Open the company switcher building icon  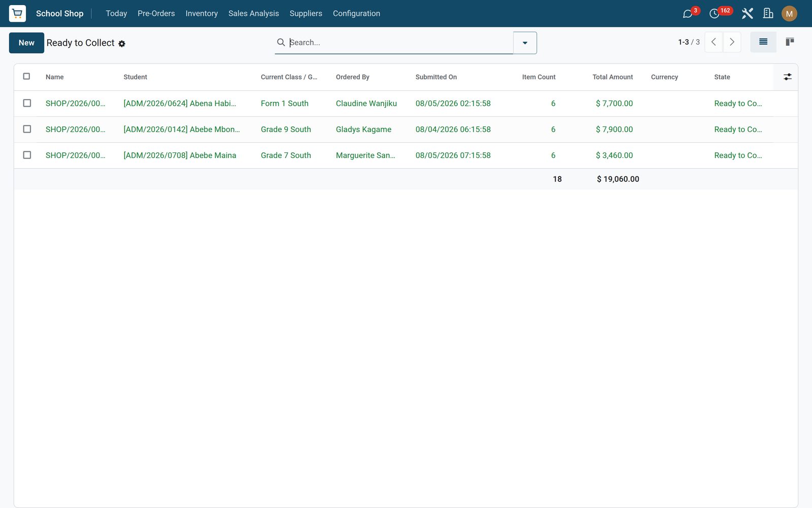pos(768,14)
